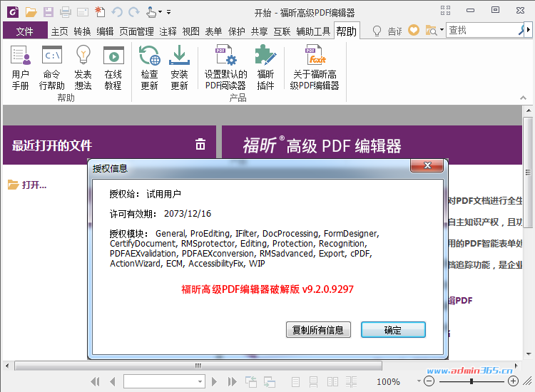Go to the first page button
Viewport: 535px width, 392px height.
point(95,381)
